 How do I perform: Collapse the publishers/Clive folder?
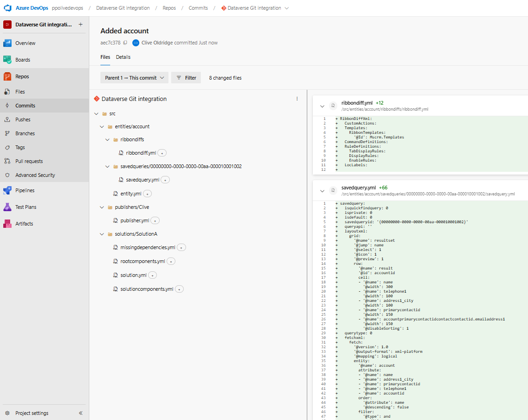pyautogui.click(x=102, y=207)
